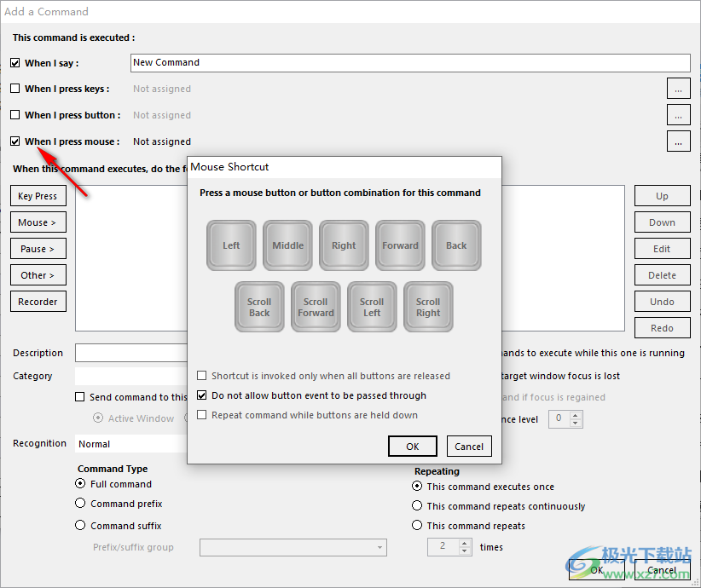Enable Repeat command while buttons held down
This screenshot has width=701, height=588.
[201, 415]
